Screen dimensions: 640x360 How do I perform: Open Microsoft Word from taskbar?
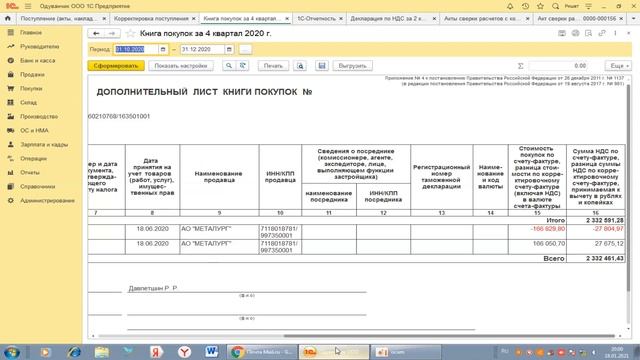click(x=211, y=352)
